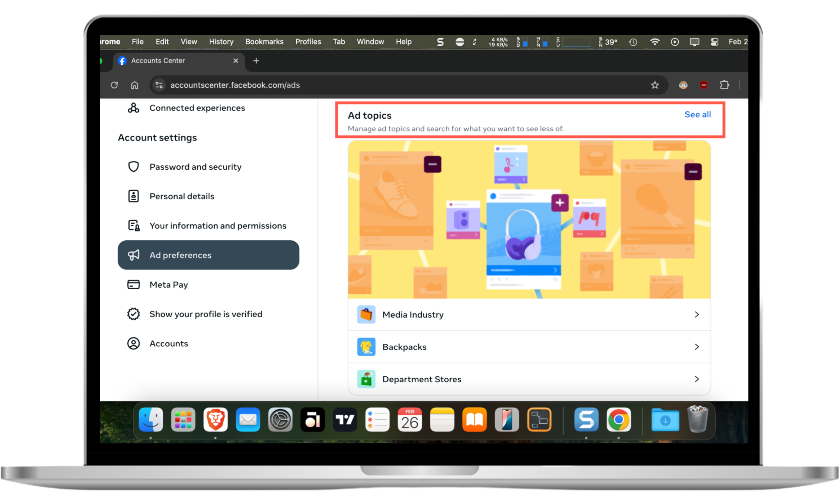Screen dimensions: 840x504
Task: Go to browser home page
Action: [x=135, y=85]
